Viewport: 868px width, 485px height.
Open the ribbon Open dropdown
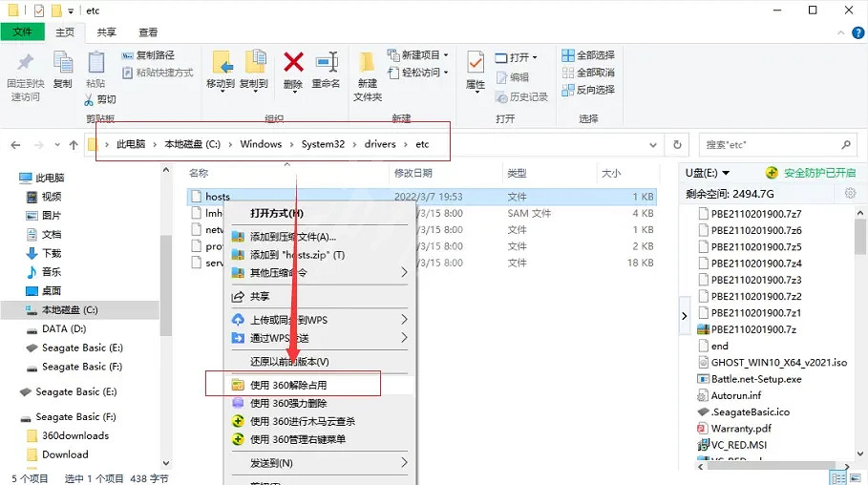point(516,57)
